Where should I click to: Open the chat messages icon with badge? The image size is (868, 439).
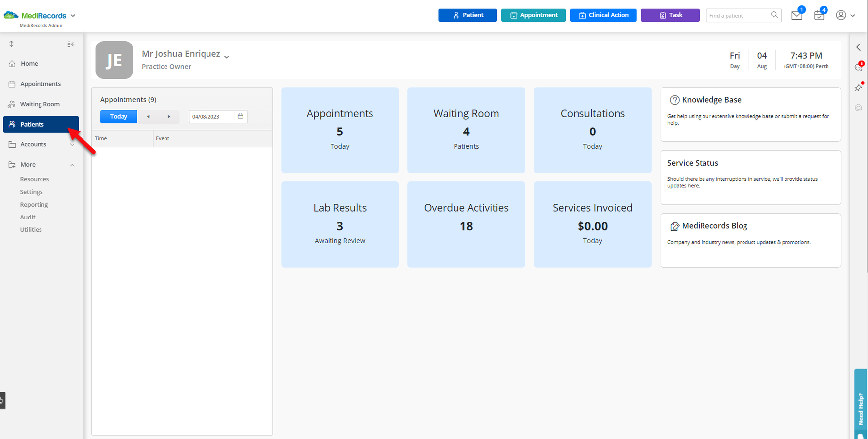pyautogui.click(x=859, y=67)
